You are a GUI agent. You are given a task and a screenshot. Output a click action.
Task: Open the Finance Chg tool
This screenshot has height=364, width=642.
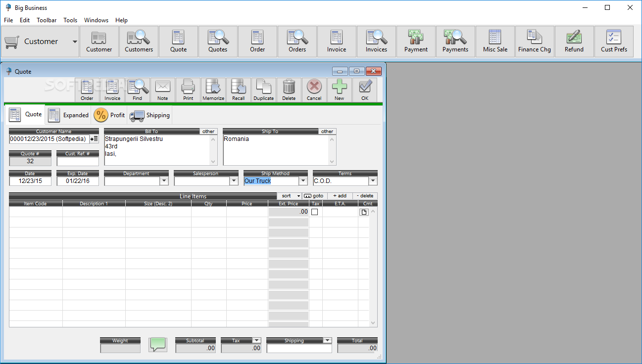click(535, 42)
